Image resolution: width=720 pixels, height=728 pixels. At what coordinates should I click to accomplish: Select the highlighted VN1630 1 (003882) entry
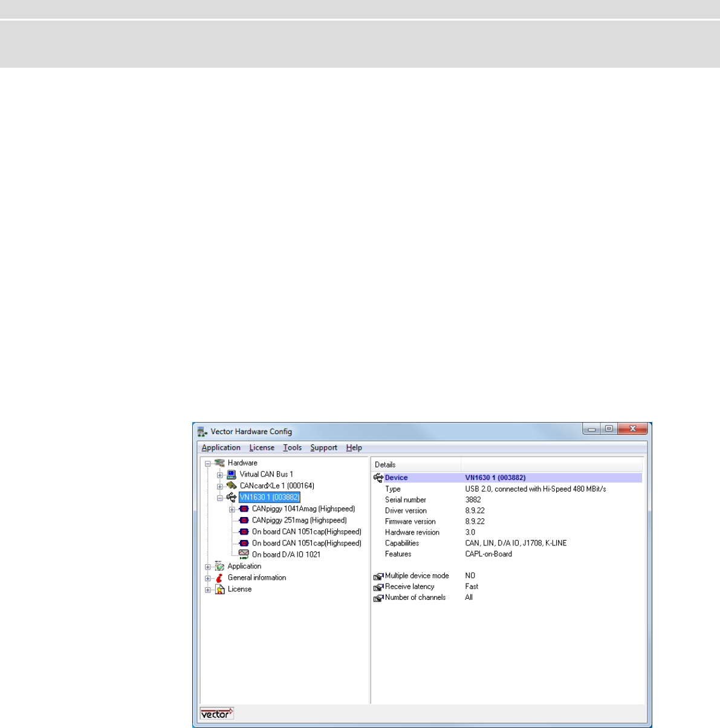(269, 497)
